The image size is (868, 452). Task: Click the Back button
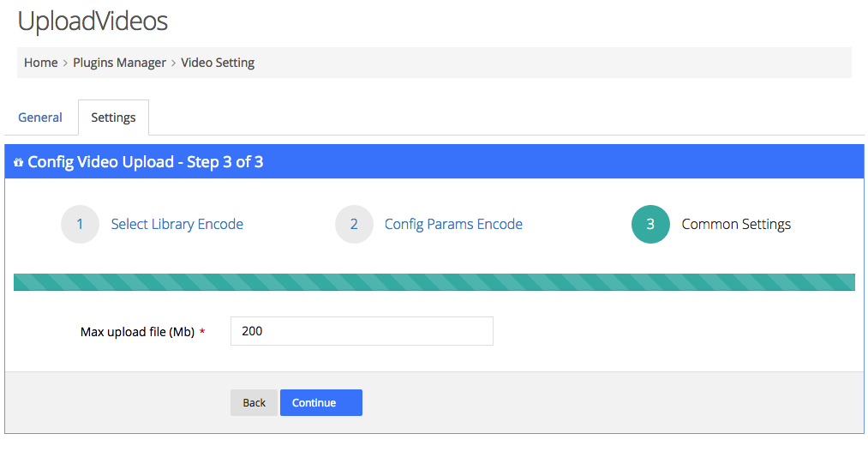coord(254,403)
